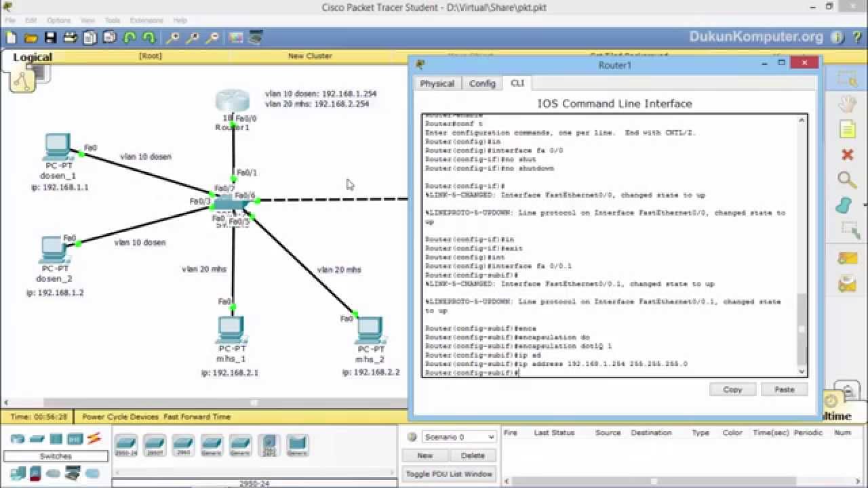Click the CLI scrollbar up arrow
868x488 pixels.
tap(802, 120)
